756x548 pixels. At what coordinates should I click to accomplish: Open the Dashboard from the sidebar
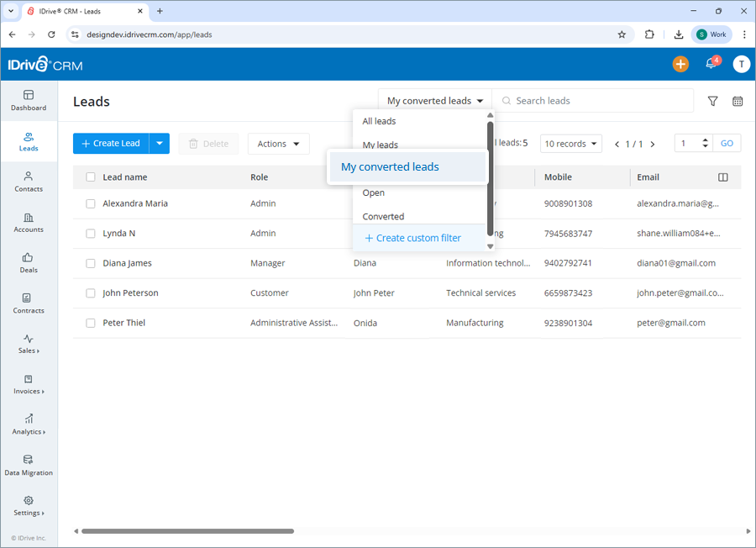(x=28, y=100)
